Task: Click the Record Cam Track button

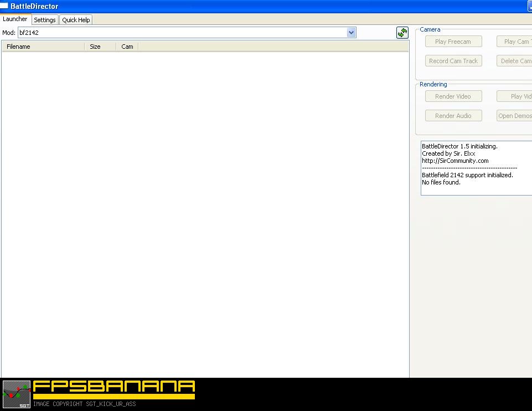Action: pyautogui.click(x=453, y=61)
